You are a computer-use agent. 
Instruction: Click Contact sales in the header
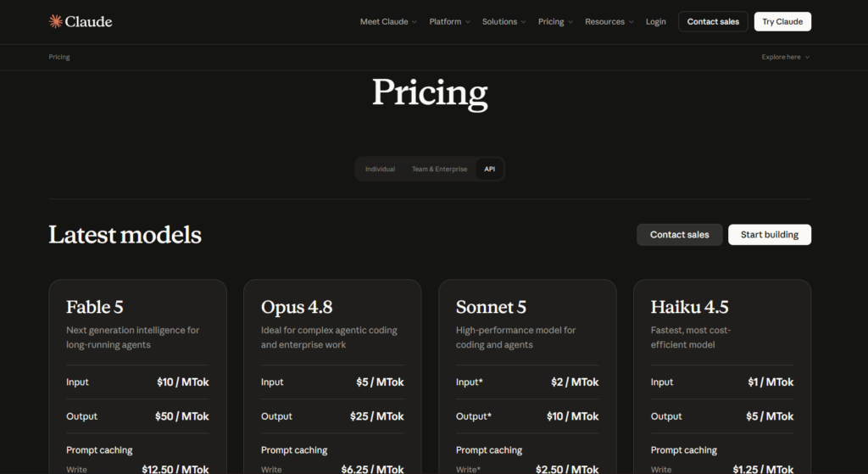click(713, 21)
